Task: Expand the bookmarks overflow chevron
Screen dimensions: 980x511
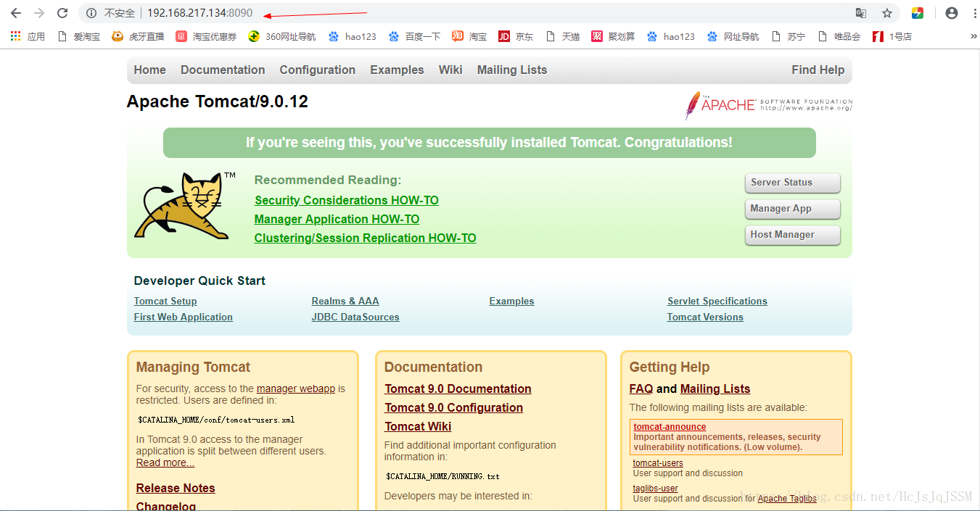Action: tap(973, 36)
